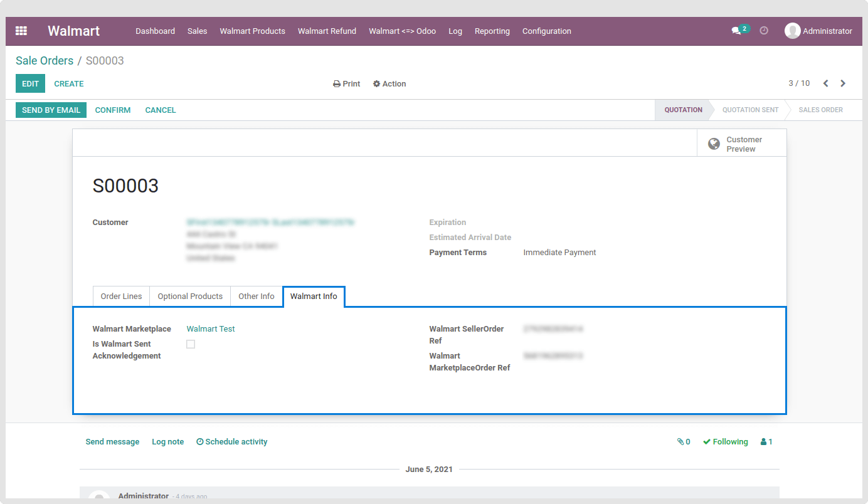Click Log note in chatter
The width and height of the screenshot is (868, 504).
pyautogui.click(x=167, y=442)
